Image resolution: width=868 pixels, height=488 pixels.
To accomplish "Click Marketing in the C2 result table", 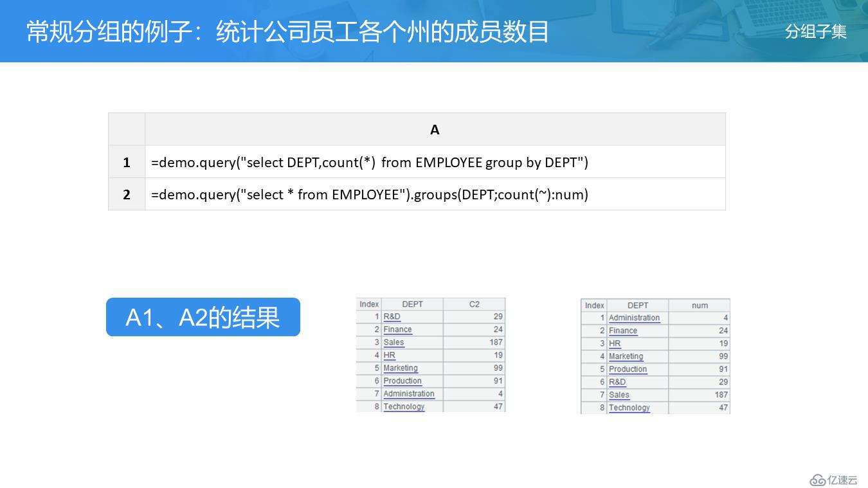I will [401, 368].
